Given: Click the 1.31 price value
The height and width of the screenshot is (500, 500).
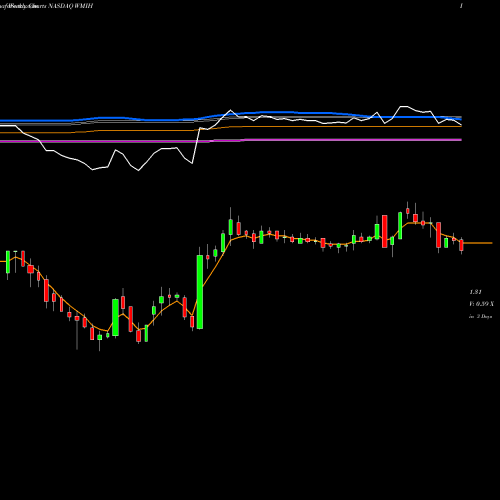Looking at the screenshot, I should [476, 292].
